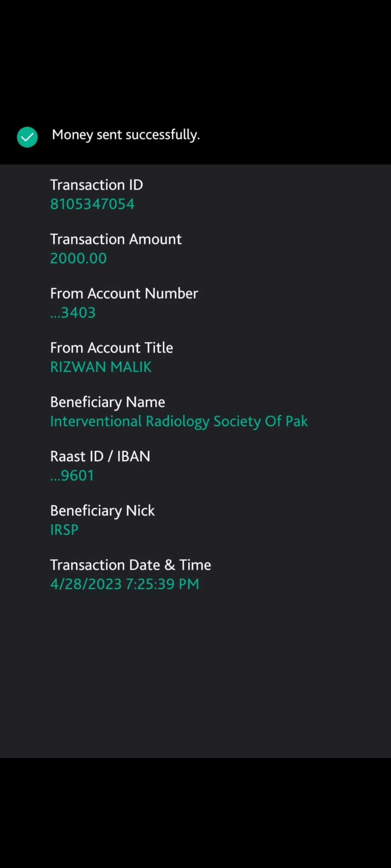Select the amount value 2000.00
The height and width of the screenshot is (868, 391).
(x=78, y=258)
